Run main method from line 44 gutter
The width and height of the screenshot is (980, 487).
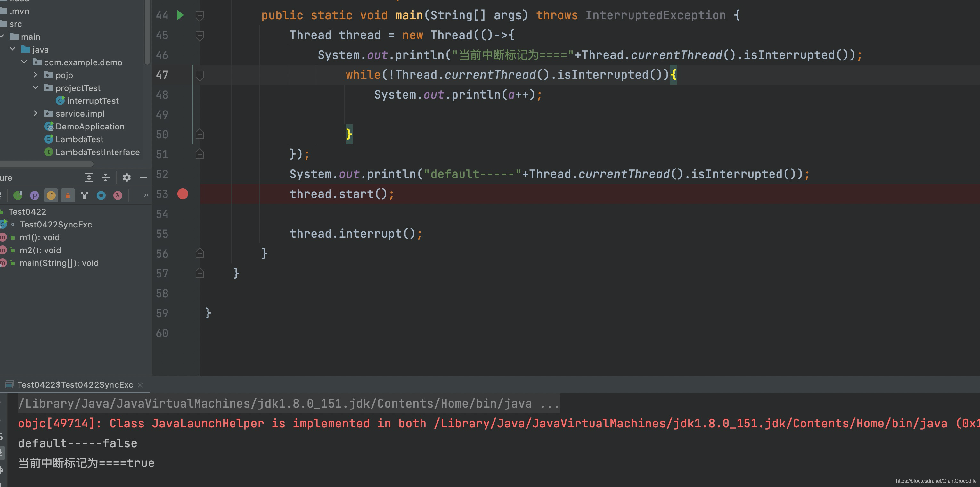pos(181,15)
